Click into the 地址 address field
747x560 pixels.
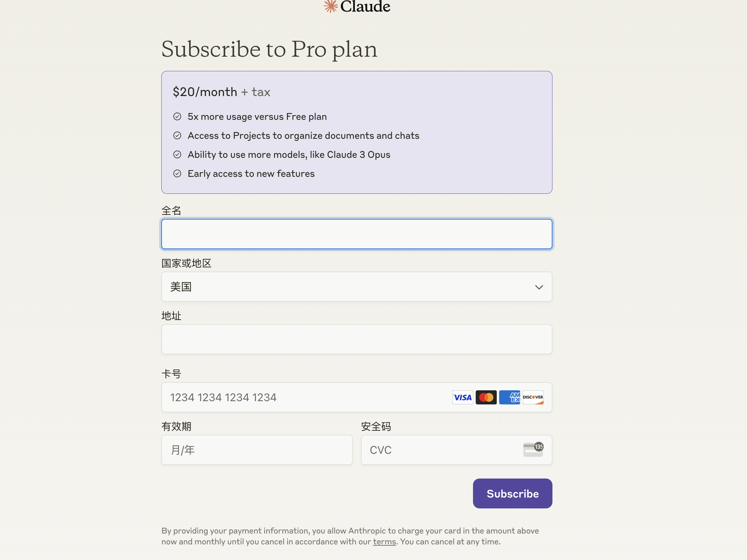357,339
